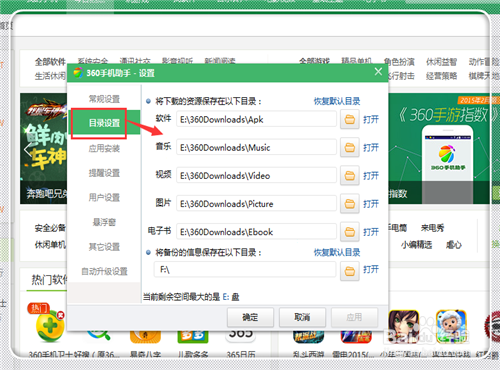Viewport: 500px width, 370px height.
Task: Focus the E:\360Downloads\Music path field
Action: pos(256,147)
